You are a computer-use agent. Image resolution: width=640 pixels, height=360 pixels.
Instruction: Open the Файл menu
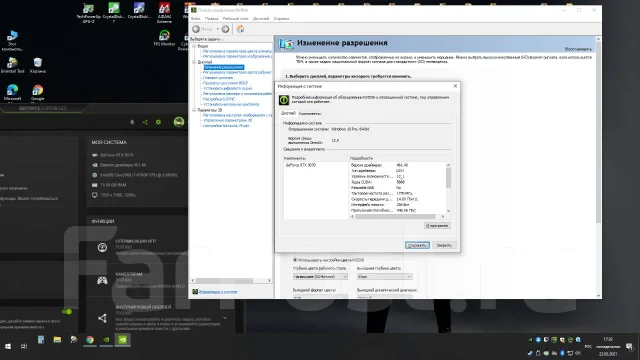[x=196, y=19]
